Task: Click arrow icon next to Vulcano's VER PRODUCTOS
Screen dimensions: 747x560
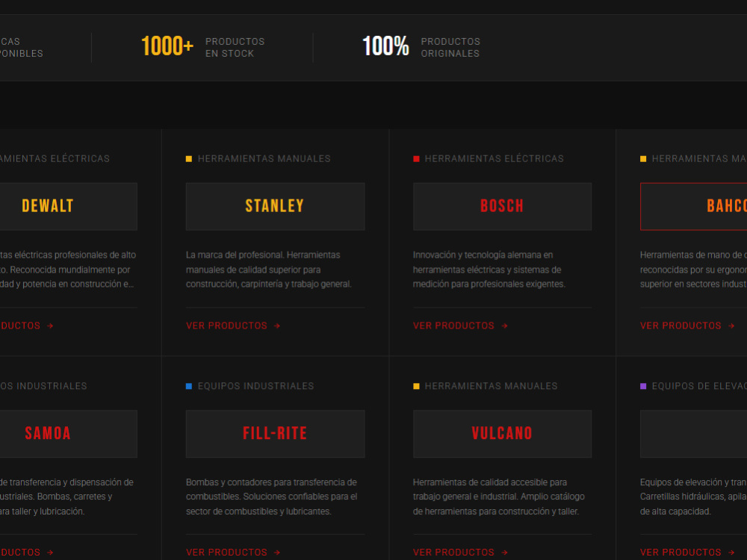Action: (x=504, y=553)
